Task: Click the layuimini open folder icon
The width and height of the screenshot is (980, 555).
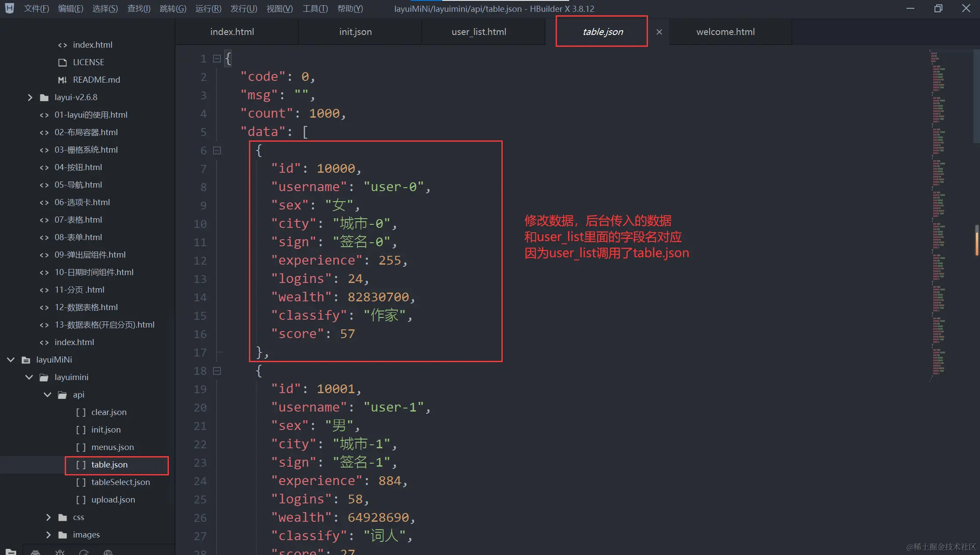Action: tap(44, 377)
